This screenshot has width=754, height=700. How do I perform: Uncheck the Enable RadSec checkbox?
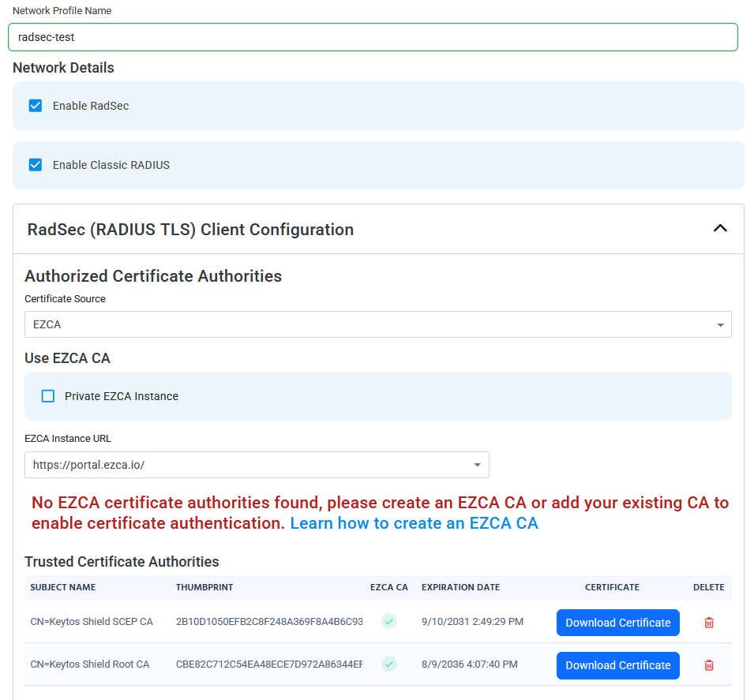[36, 106]
